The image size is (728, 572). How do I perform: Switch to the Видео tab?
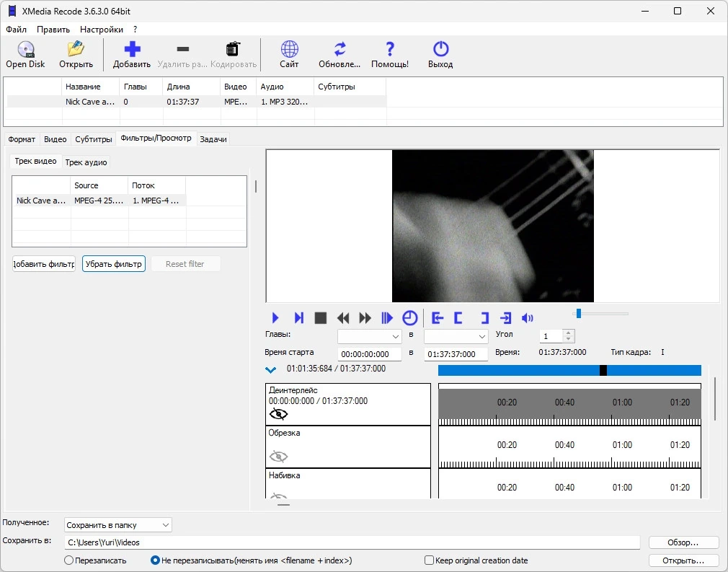coord(56,139)
